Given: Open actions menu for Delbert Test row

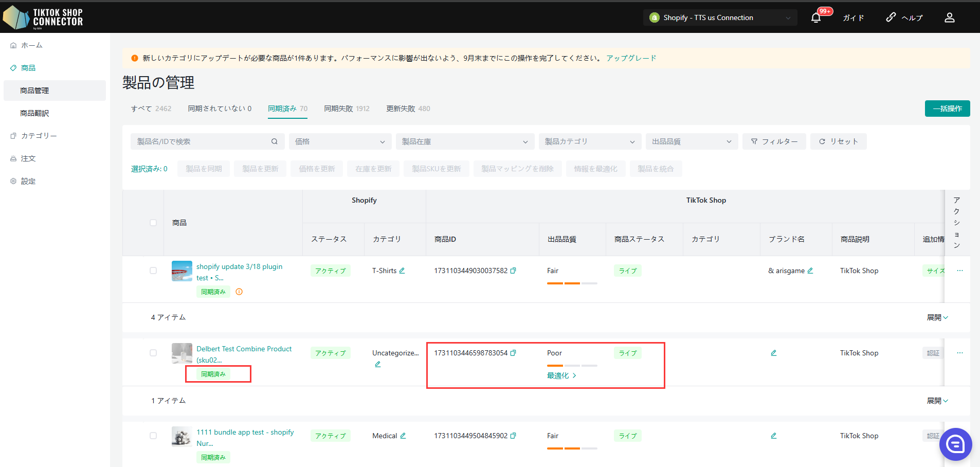Looking at the screenshot, I should pyautogui.click(x=960, y=353).
